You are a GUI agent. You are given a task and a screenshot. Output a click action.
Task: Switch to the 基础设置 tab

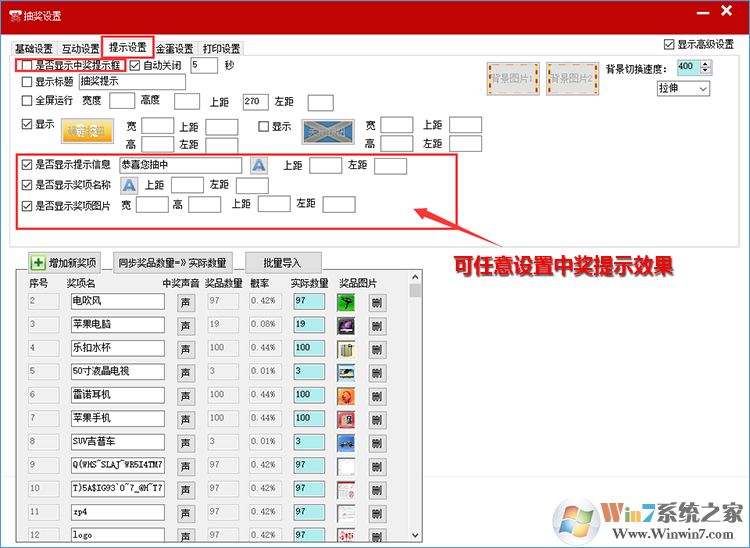point(35,48)
